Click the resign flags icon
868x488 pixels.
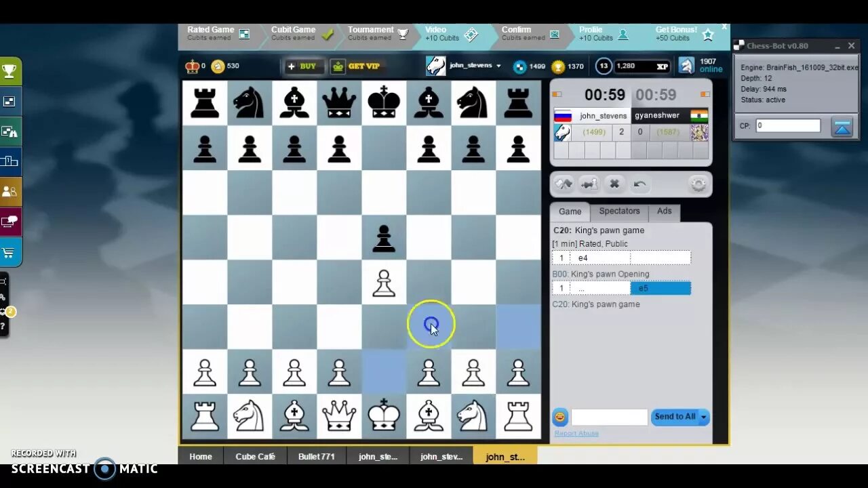coord(564,184)
